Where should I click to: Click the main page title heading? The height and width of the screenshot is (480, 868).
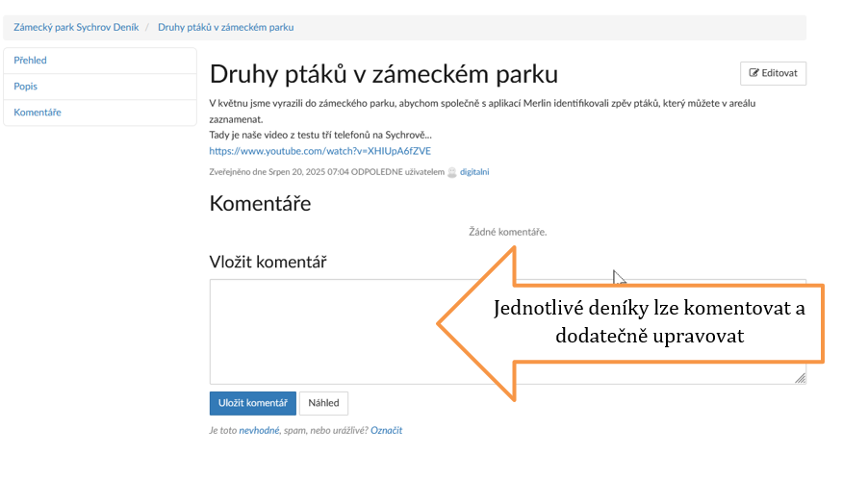click(383, 74)
